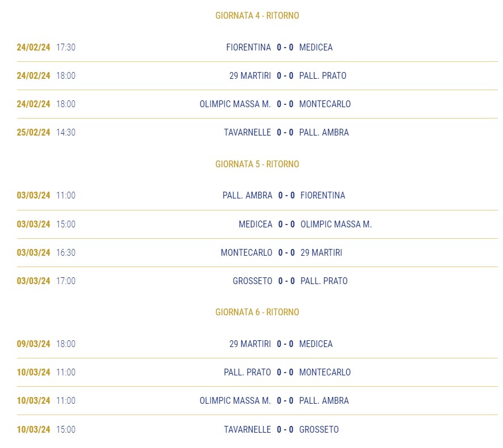Click Olimpic Massa M. away to Medicea

[336, 225]
